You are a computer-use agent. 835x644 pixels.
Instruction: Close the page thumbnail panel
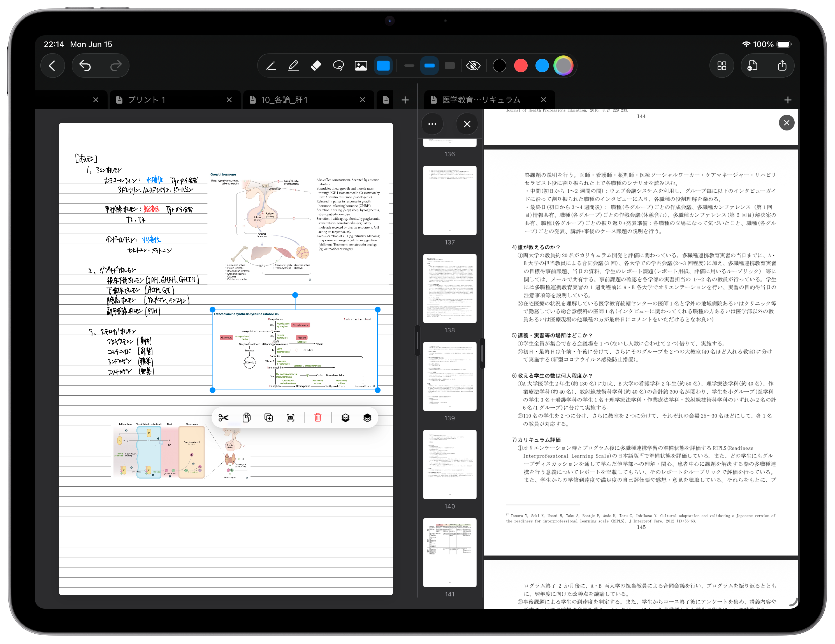(x=467, y=124)
